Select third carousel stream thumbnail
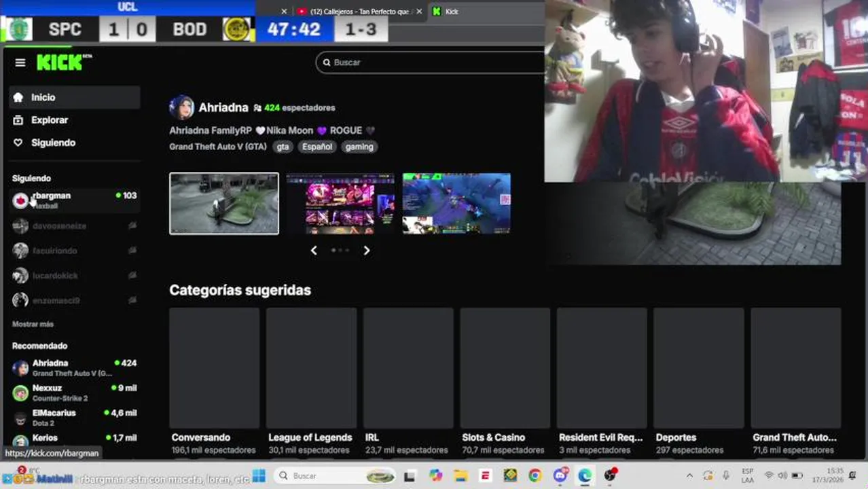The width and height of the screenshot is (868, 489). click(x=456, y=204)
